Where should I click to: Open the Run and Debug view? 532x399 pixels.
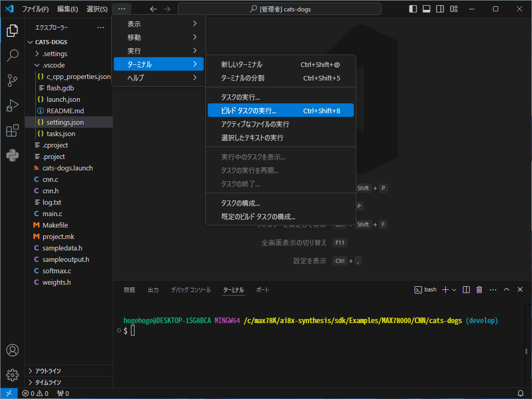click(x=12, y=105)
